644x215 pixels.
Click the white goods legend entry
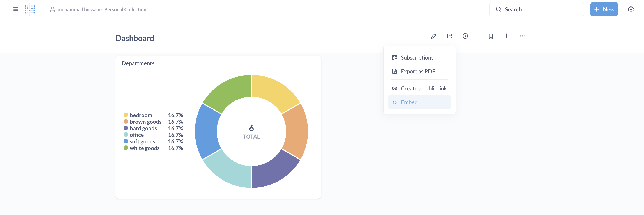tap(145, 148)
